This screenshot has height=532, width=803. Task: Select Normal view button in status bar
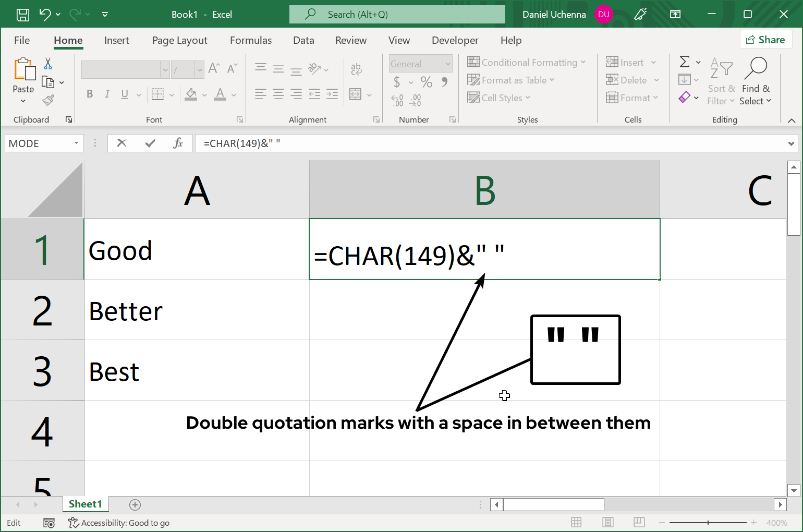coord(576,523)
